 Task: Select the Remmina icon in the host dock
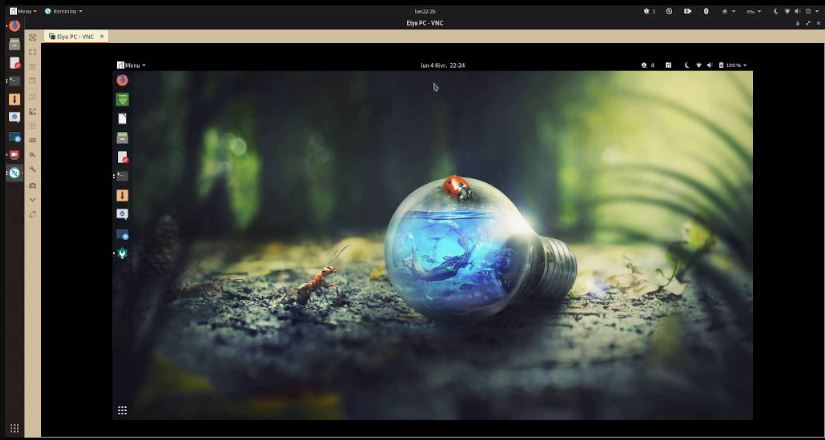click(14, 173)
